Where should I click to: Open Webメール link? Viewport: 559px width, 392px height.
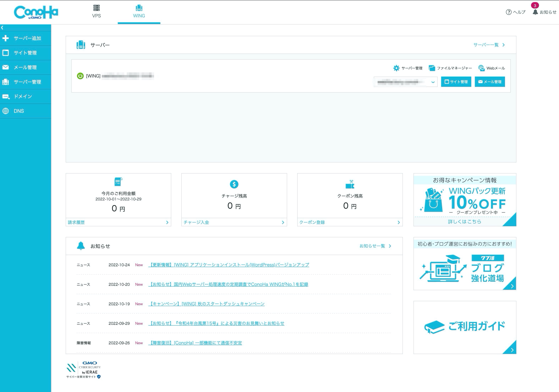[495, 68]
